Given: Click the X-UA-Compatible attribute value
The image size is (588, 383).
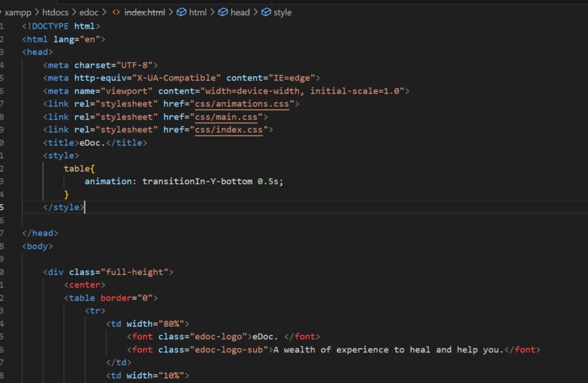Looking at the screenshot, I should (x=177, y=78).
